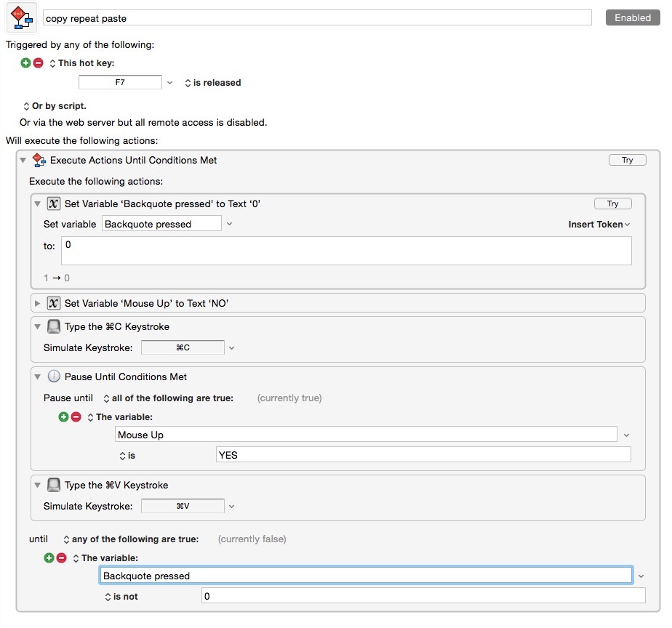Screen dimensions: 672x628
Task: Click the Pause Until Conditions Met clock icon
Action: point(54,377)
